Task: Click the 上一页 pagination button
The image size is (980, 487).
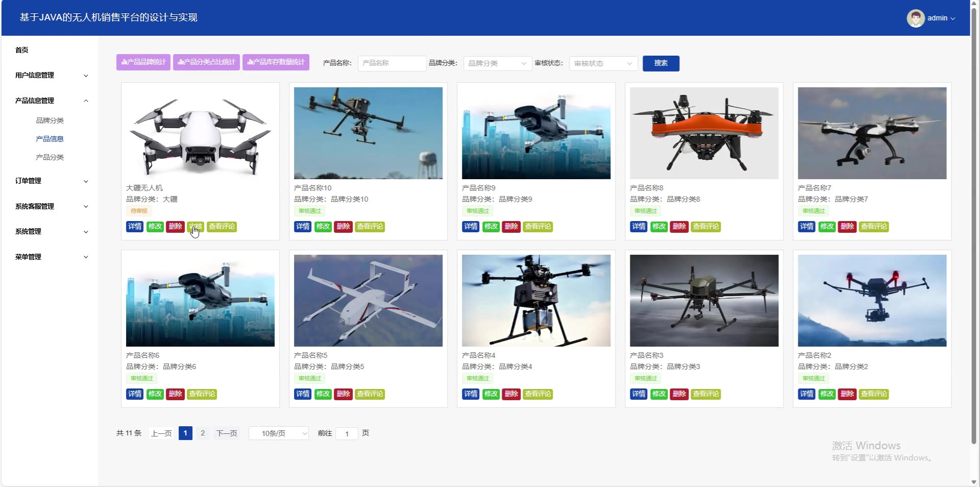Action: (161, 433)
